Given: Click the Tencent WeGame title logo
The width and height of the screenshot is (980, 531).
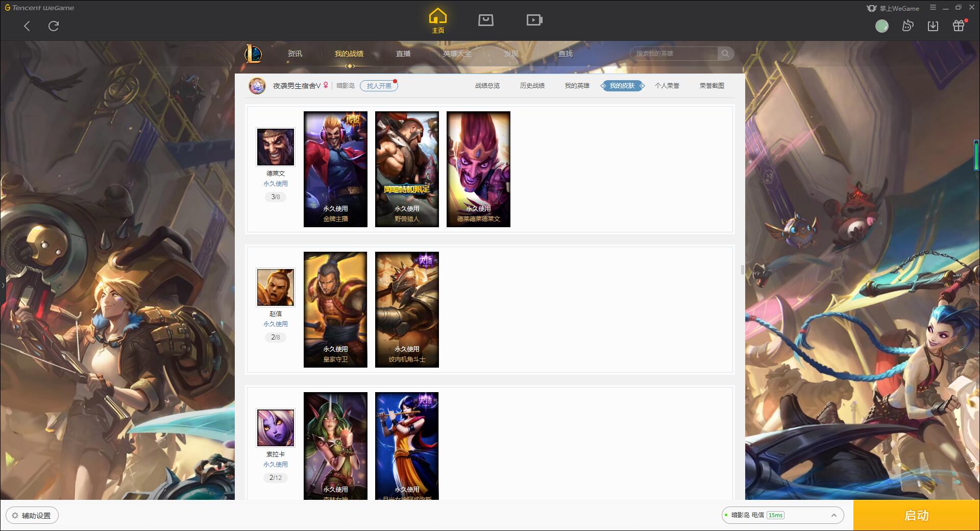Looking at the screenshot, I should [39, 8].
